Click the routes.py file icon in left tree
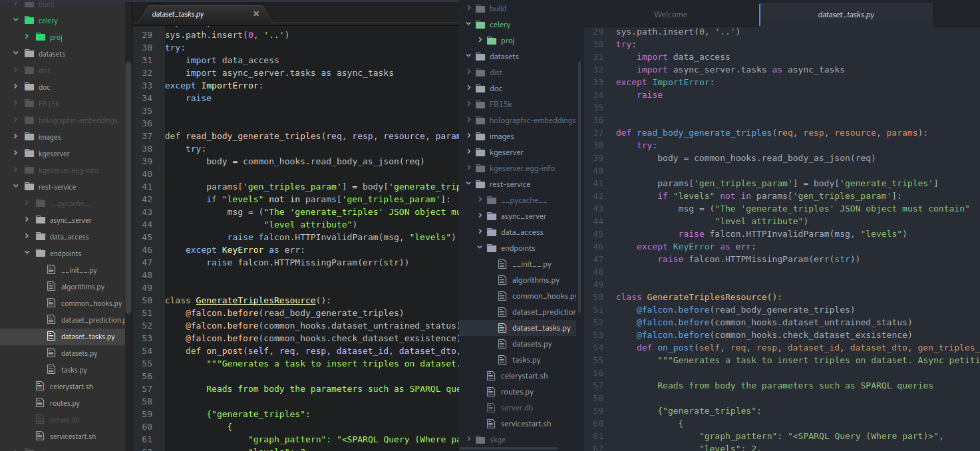This screenshot has width=980, height=451. tap(41, 403)
